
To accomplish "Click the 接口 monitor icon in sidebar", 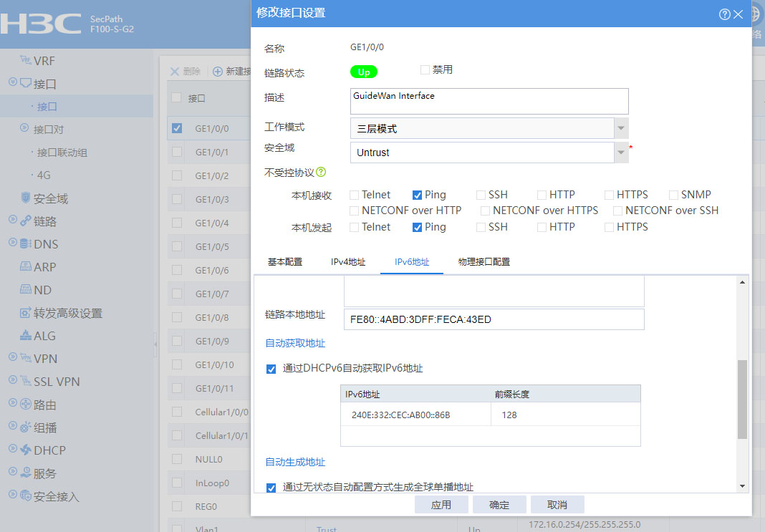I will click(x=25, y=83).
